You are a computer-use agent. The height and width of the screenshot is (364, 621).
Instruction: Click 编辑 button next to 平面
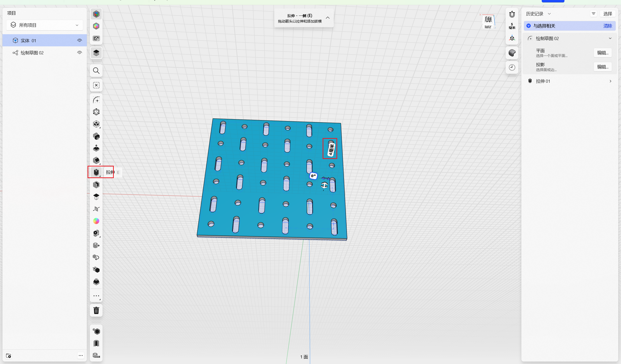coord(603,53)
